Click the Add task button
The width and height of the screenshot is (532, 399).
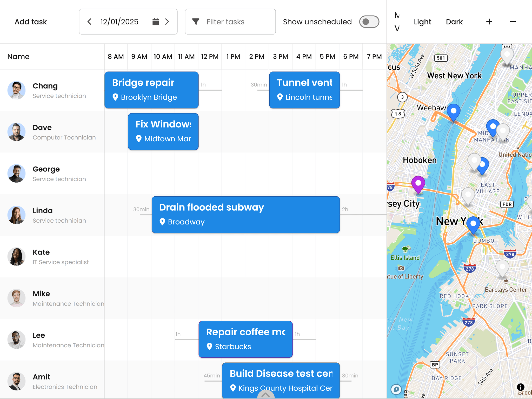click(30, 22)
